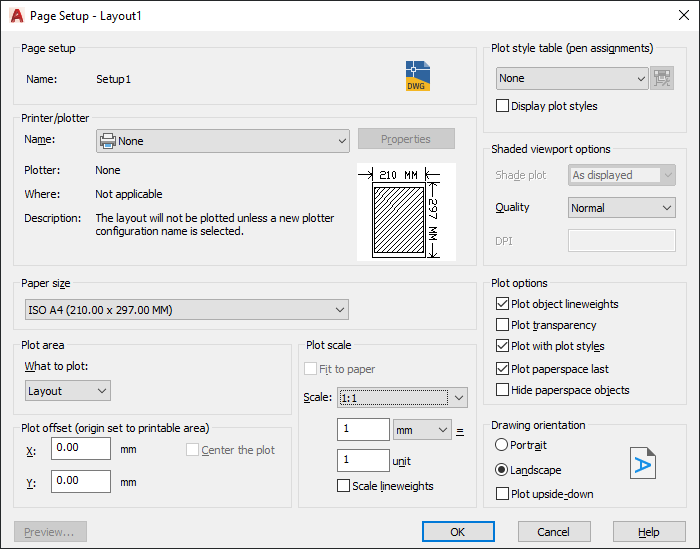Open the Quality Normal dropdown
Viewport: 700px width, 549px height.
tap(621, 208)
